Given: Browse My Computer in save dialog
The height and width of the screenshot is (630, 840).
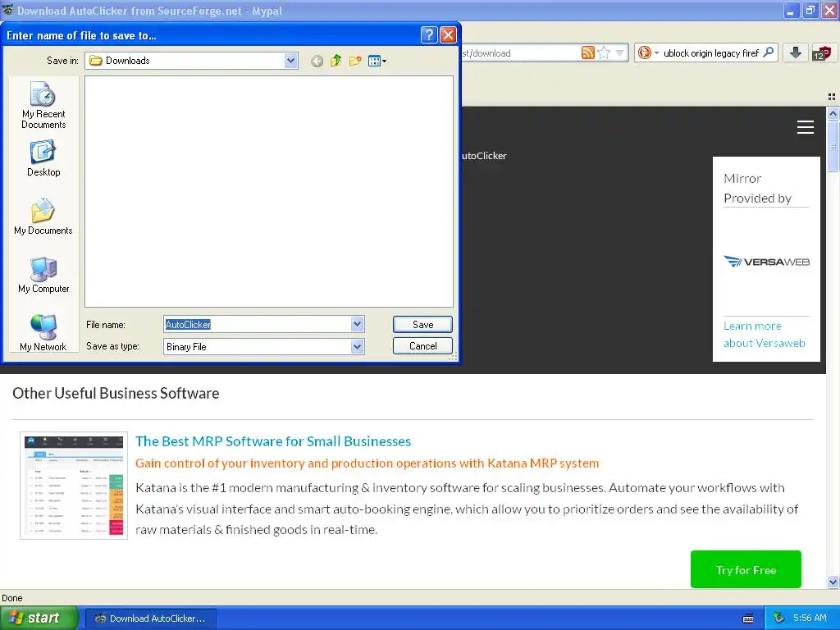Looking at the screenshot, I should pos(43,275).
